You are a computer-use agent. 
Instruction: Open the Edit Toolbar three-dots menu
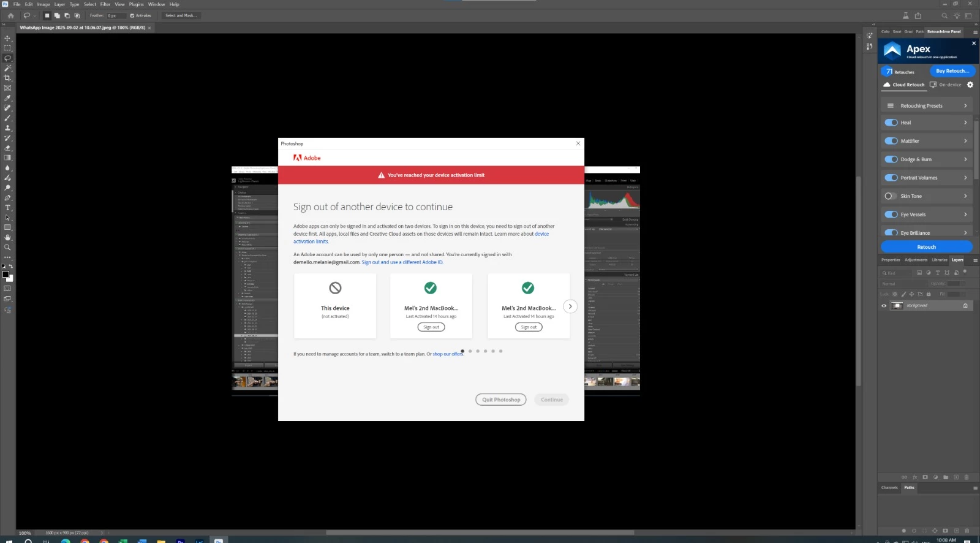7,257
